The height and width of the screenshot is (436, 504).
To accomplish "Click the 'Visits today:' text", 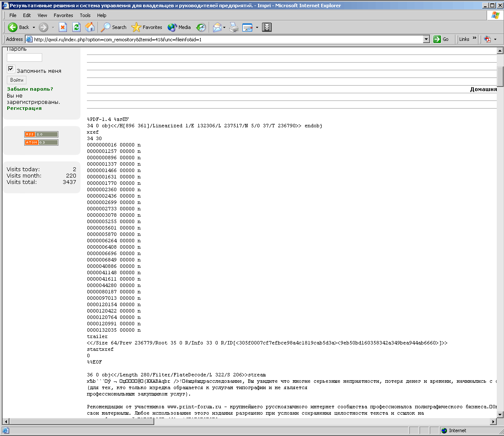I will pyautogui.click(x=23, y=169).
